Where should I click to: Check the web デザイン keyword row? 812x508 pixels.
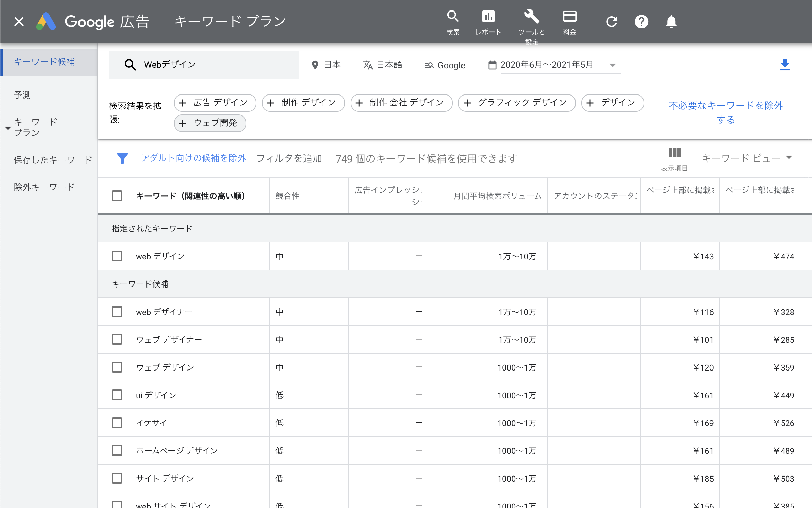117,256
